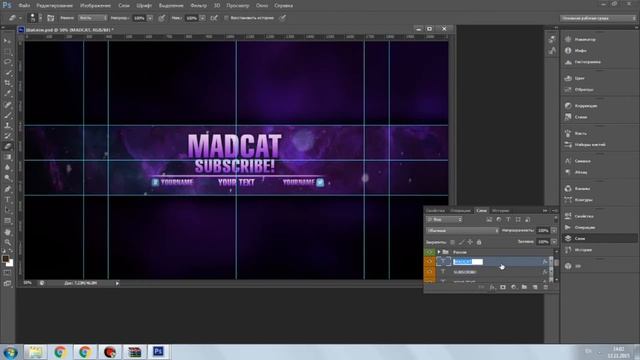
Task: Select the Rectangle shape tool
Action: click(x=7, y=221)
